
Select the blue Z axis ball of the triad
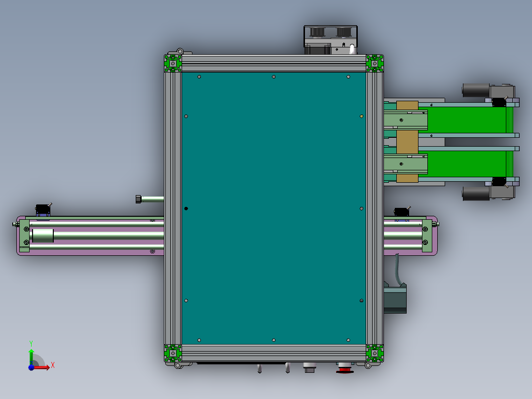(x=31, y=367)
